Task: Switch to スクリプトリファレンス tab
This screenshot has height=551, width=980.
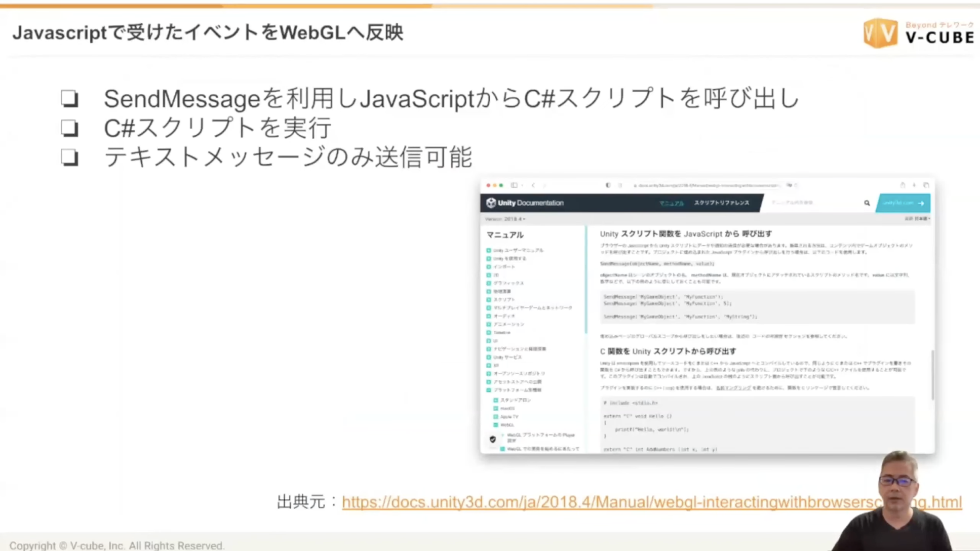Action: [721, 203]
